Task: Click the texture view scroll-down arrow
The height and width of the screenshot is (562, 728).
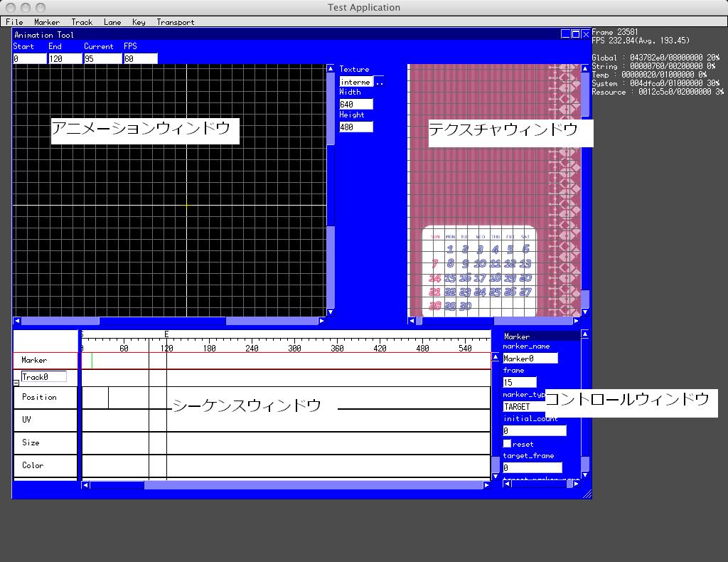Action: tap(584, 312)
